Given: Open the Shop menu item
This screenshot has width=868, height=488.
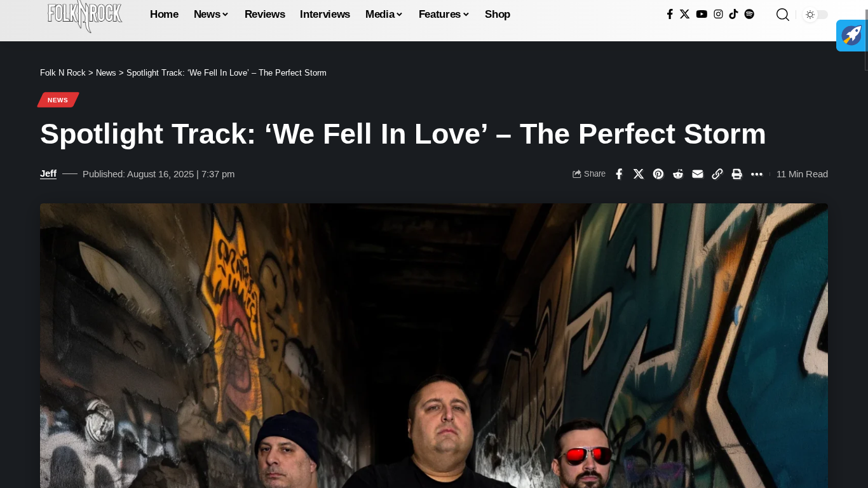Looking at the screenshot, I should 498,14.
